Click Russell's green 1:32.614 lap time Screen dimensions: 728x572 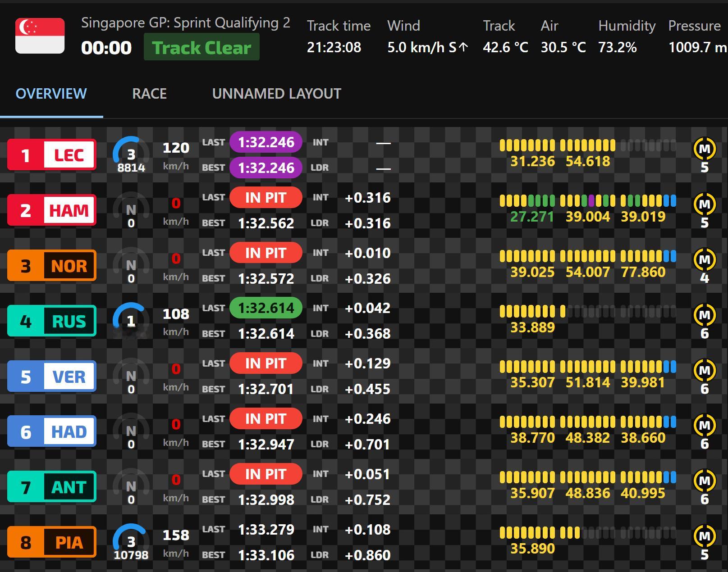click(266, 308)
